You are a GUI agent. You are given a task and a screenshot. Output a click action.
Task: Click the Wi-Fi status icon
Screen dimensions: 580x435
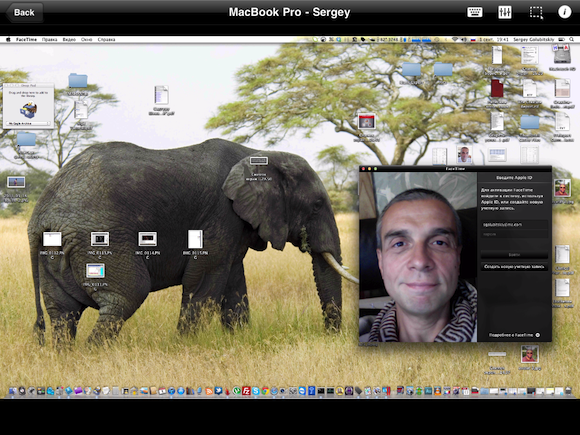[x=455, y=39]
